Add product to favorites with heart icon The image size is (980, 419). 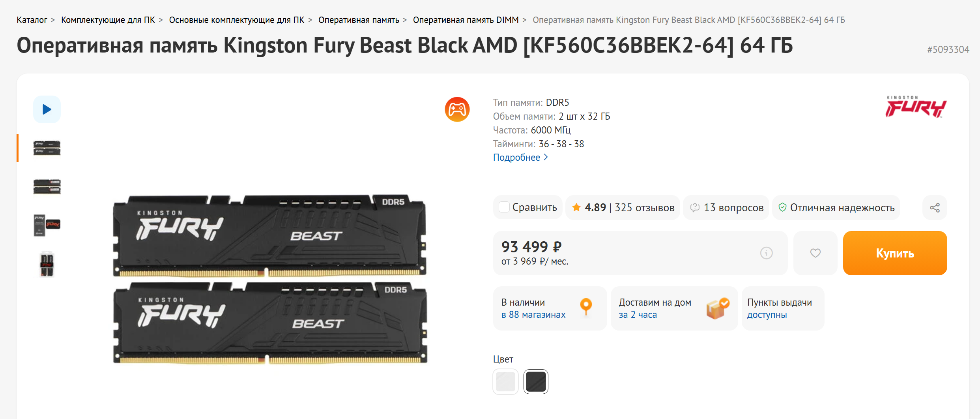click(815, 253)
